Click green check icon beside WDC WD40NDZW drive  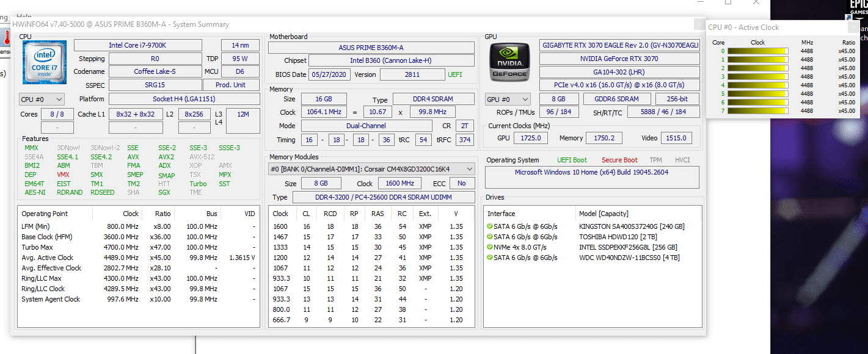click(490, 258)
